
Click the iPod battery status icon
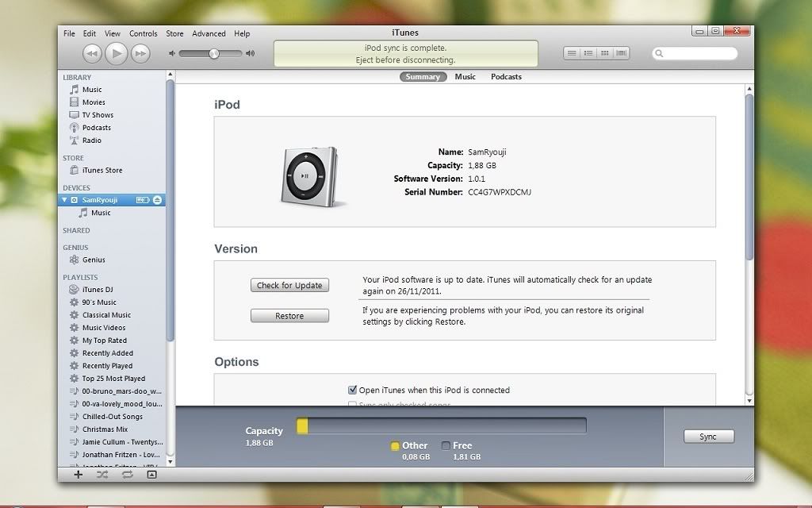point(143,200)
